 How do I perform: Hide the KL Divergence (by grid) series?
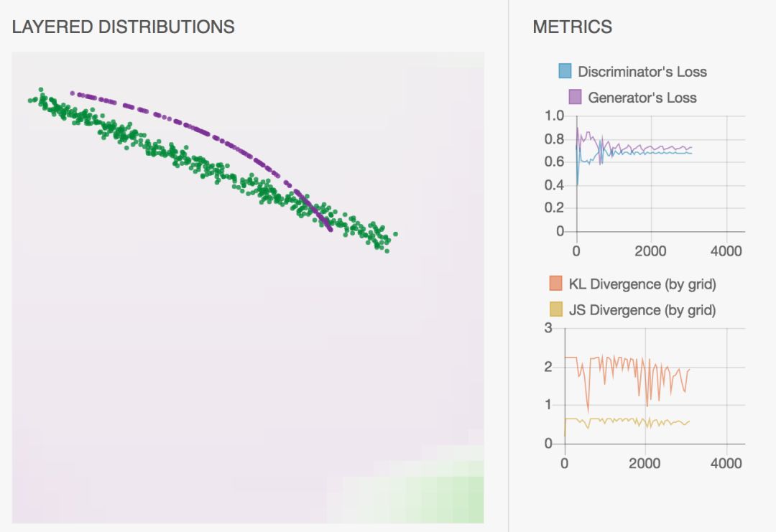[642, 284]
